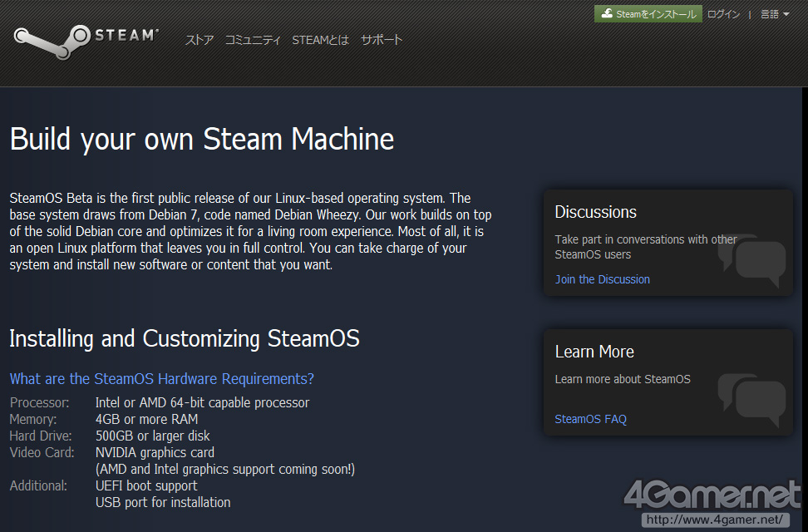Click the STEAM wordmark text in header
The image size is (808, 532).
click(x=126, y=35)
